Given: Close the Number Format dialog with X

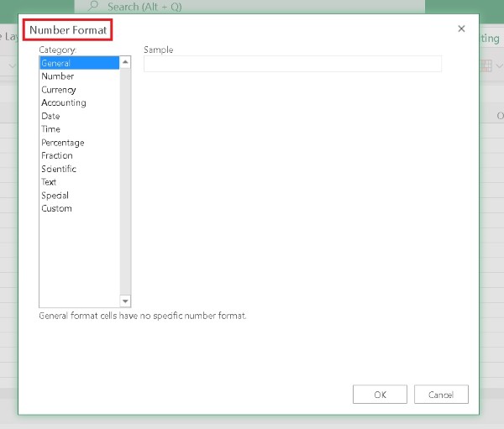Looking at the screenshot, I should [461, 29].
